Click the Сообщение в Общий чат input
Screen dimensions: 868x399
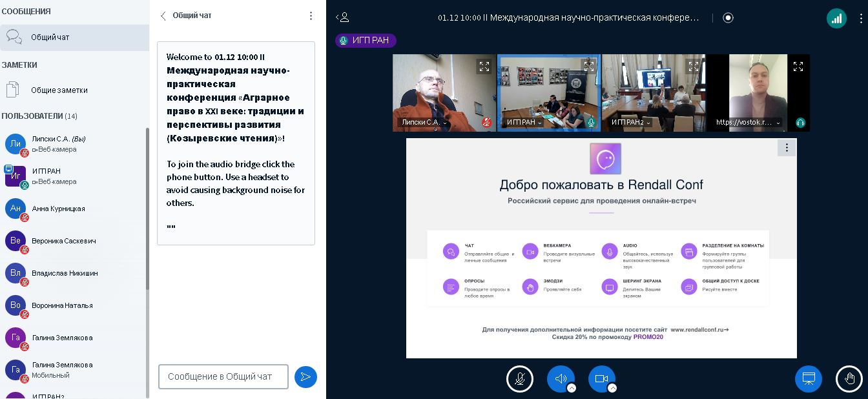223,376
